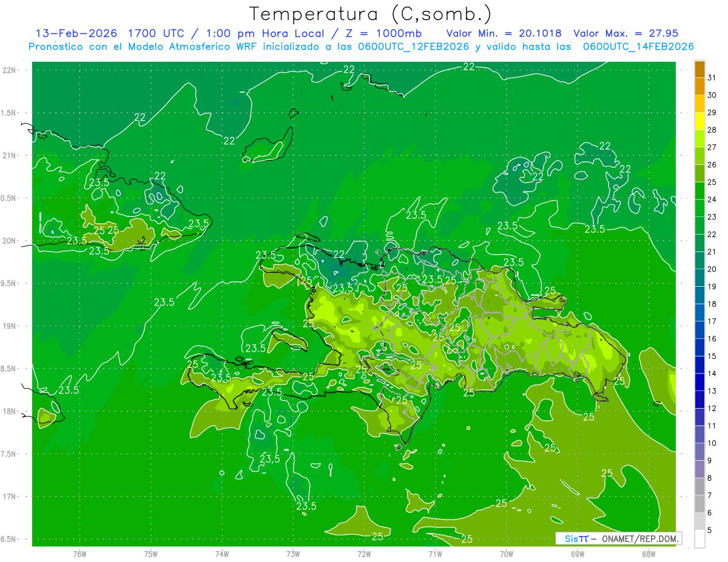
Task: Click the gray legend swatch between 6 and 7
Action: (699, 504)
